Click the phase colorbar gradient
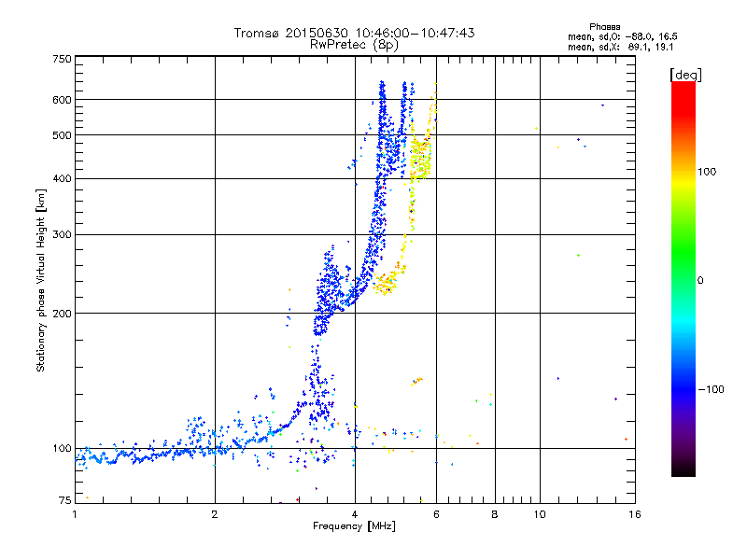The image size is (747, 560). [x=684, y=279]
